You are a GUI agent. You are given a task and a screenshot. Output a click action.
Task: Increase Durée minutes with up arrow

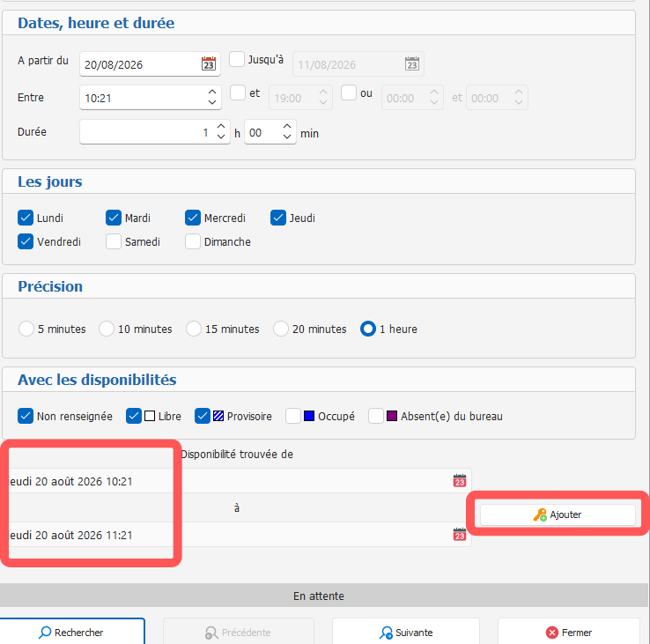(x=287, y=127)
